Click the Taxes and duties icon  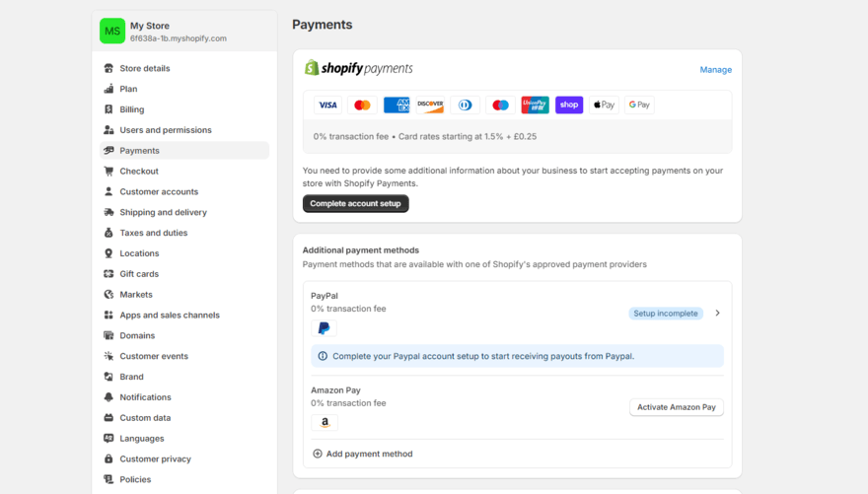(108, 233)
